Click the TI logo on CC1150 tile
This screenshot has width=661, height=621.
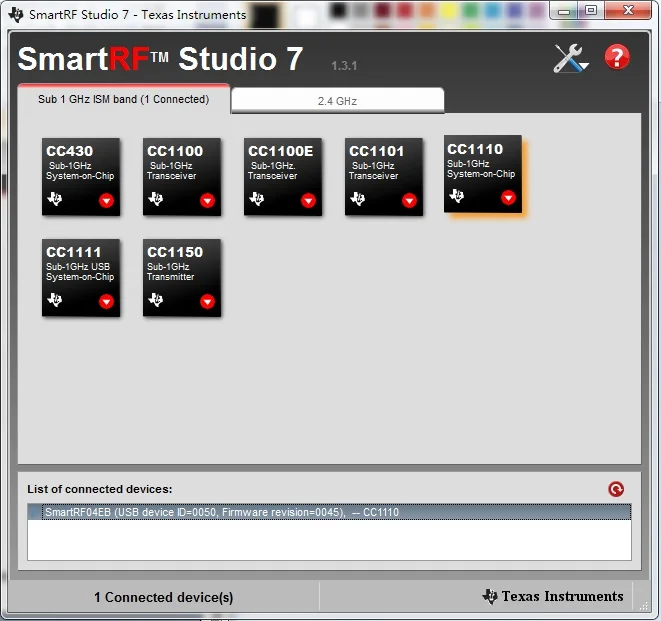(156, 299)
